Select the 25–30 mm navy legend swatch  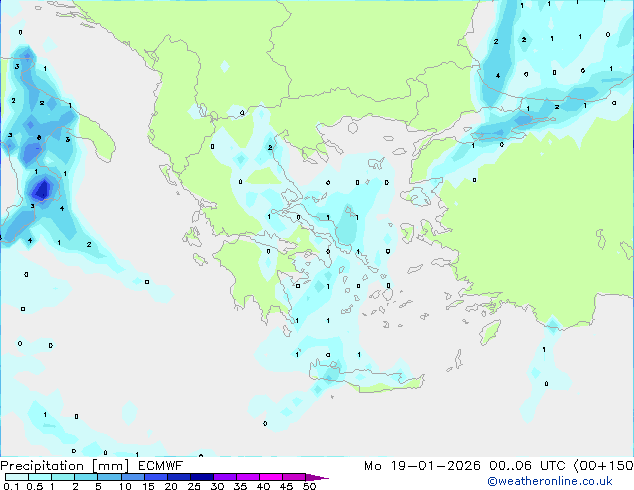(201, 477)
